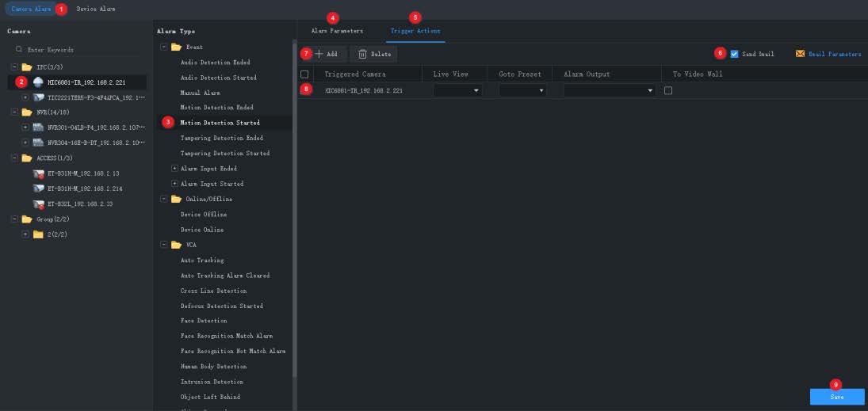This screenshot has height=411, width=868.
Task: Select Tampering Detection Started alarm type
Action: point(225,153)
